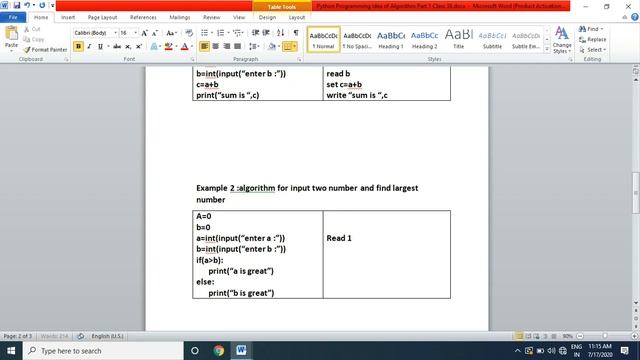Screen dimensions: 640x360
Task: Click Justify alignment icon
Action: point(238,47)
